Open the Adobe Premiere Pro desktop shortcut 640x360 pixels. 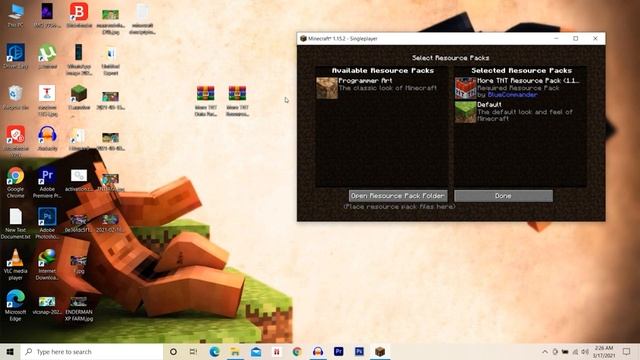click(47, 182)
